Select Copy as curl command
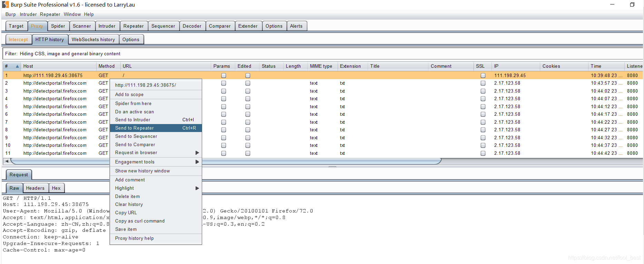This screenshot has width=644, height=264. click(156, 221)
